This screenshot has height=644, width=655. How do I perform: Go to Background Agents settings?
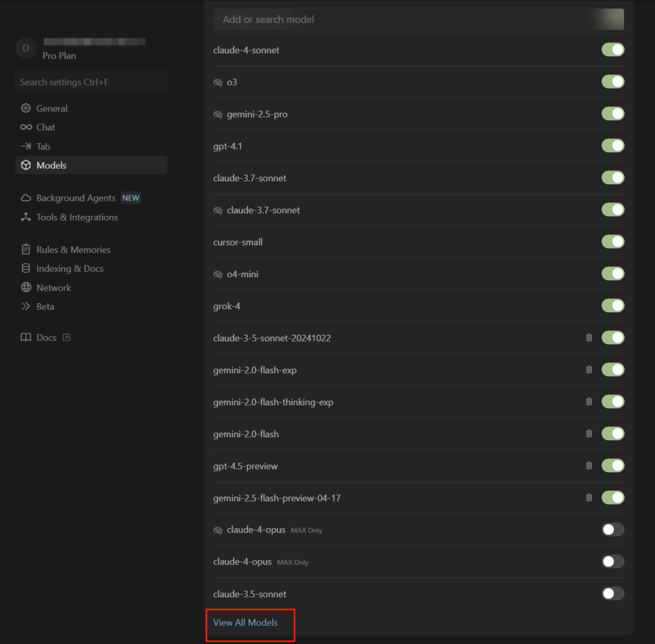[x=76, y=198]
